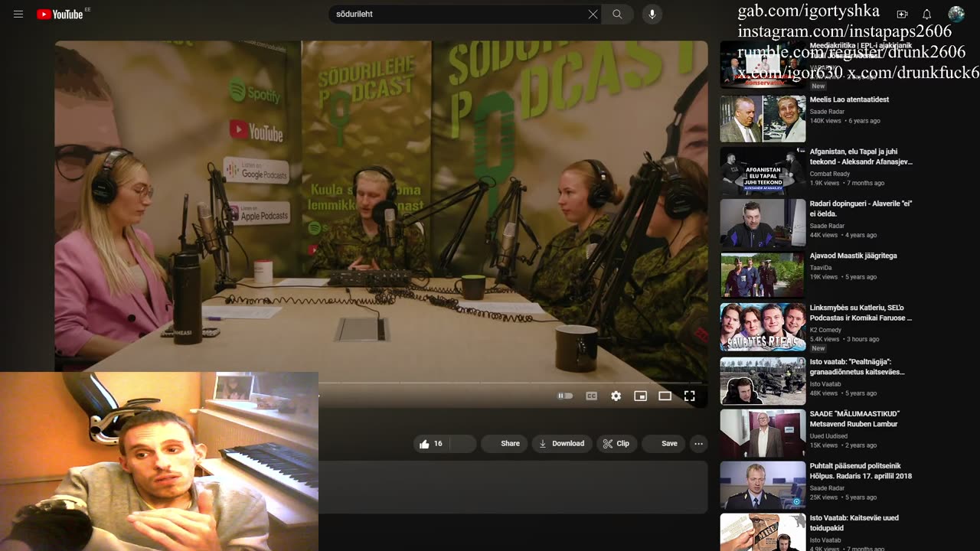Click channel name "Uued Uudised"
The height and width of the screenshot is (551, 980).
coord(828,436)
